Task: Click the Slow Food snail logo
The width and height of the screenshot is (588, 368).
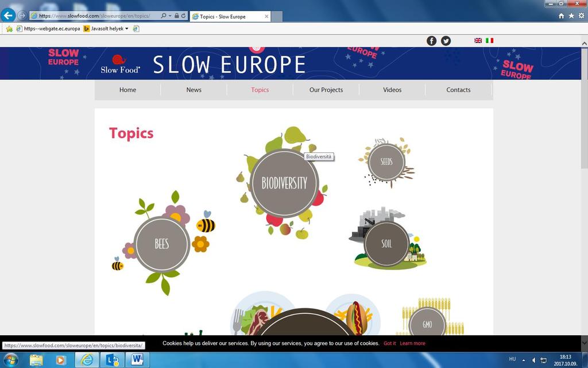Action: (121, 64)
